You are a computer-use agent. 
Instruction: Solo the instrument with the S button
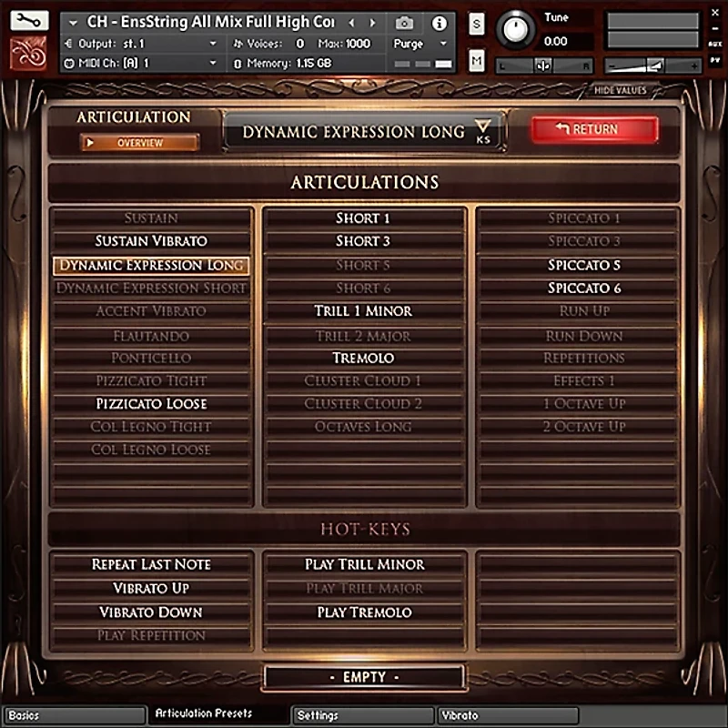point(475,23)
